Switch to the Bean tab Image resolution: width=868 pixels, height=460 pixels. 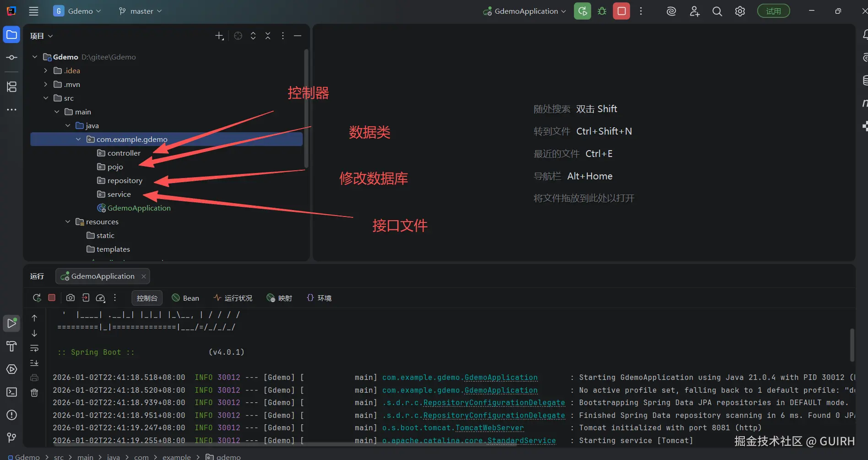tap(185, 298)
